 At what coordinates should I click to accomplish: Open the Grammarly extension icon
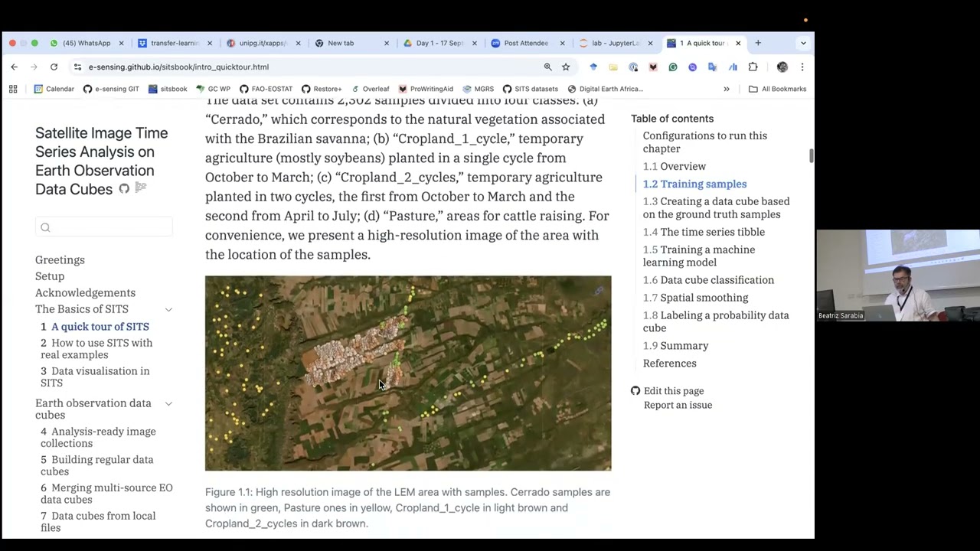[x=673, y=67]
